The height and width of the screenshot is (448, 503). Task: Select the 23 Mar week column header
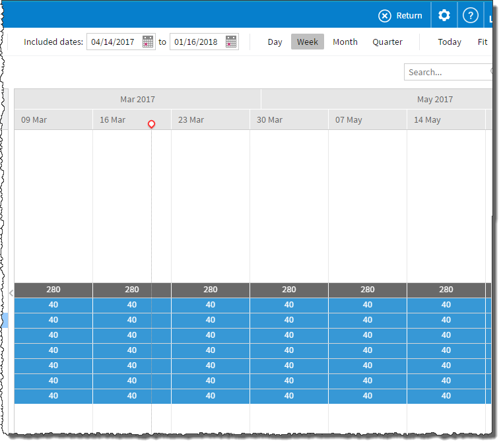click(x=210, y=120)
